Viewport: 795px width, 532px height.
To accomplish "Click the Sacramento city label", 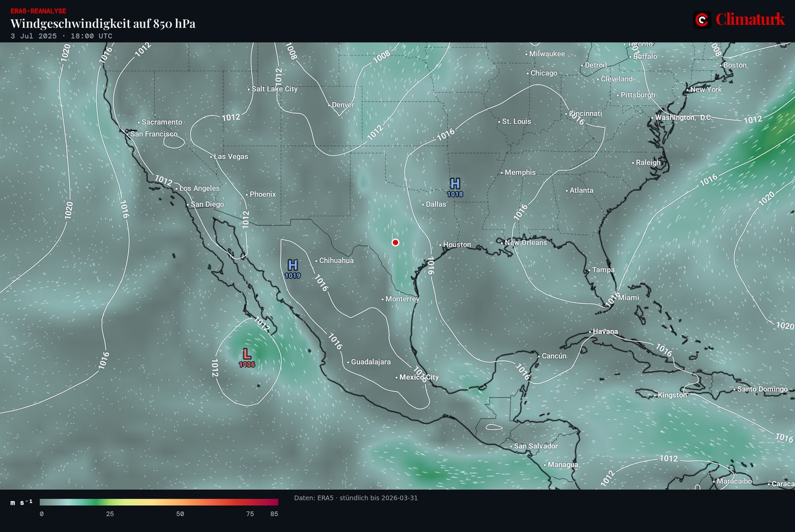I will 162,122.
